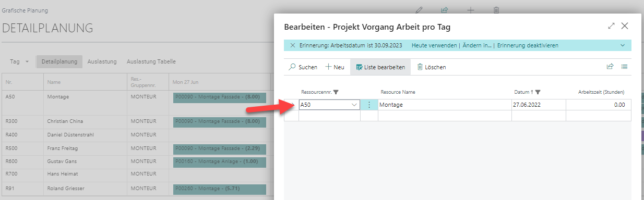Image resolution: width=644 pixels, height=200 pixels.
Task: Click the list view icon in dialog toolbar
Action: (x=624, y=67)
